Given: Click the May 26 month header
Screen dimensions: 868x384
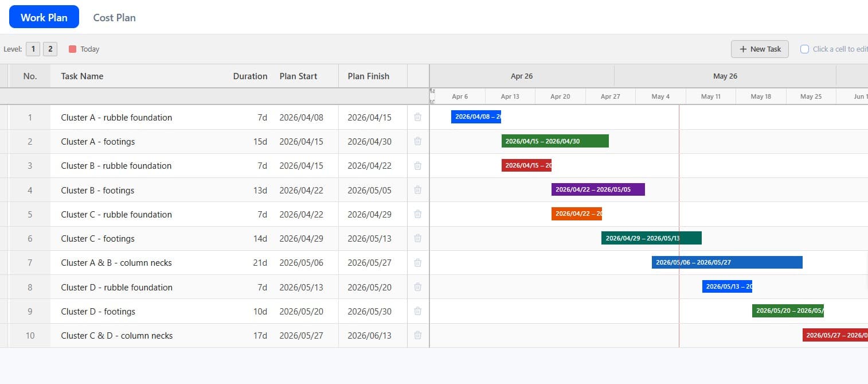Looking at the screenshot, I should pos(725,76).
